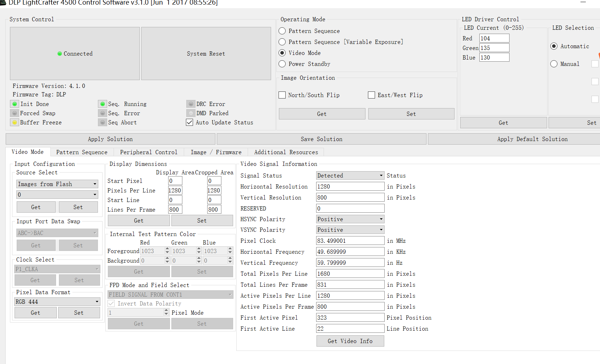Enable the North/South Flip checkbox
This screenshot has height=364, width=600.
tap(282, 95)
